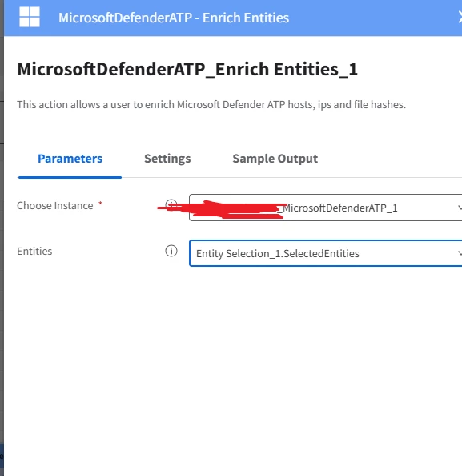The height and width of the screenshot is (476, 462).
Task: Open the Sample Output tab
Action: click(x=275, y=159)
